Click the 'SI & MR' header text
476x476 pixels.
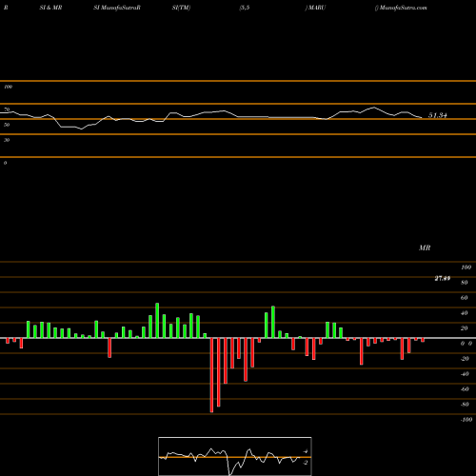(50, 8)
